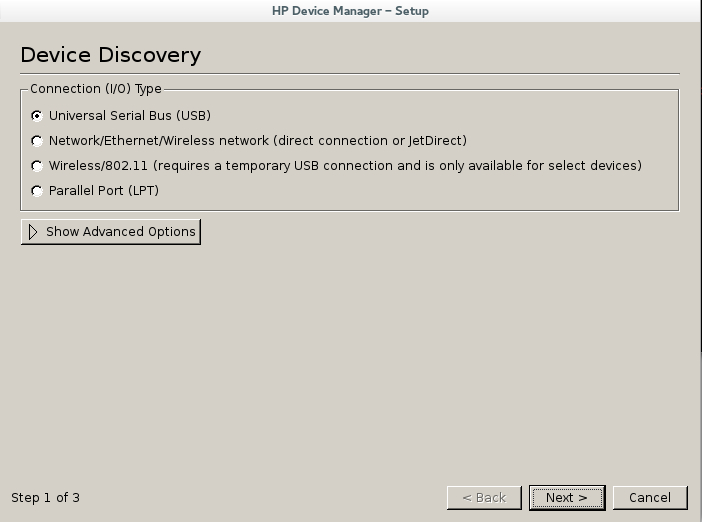Image resolution: width=702 pixels, height=522 pixels.
Task: Click the horizontal separator line under Device Discovery
Action: tap(350, 73)
